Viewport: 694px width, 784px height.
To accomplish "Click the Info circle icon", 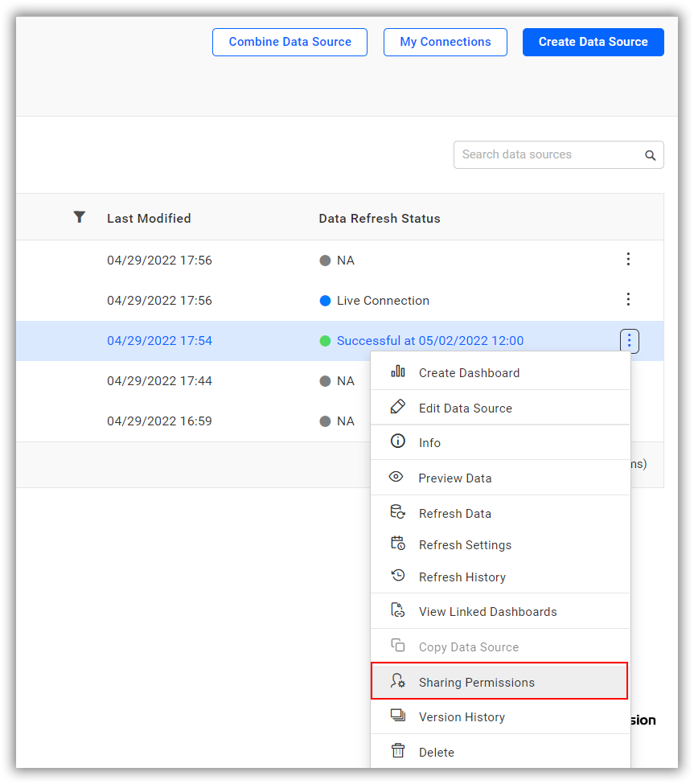I will coord(398,441).
